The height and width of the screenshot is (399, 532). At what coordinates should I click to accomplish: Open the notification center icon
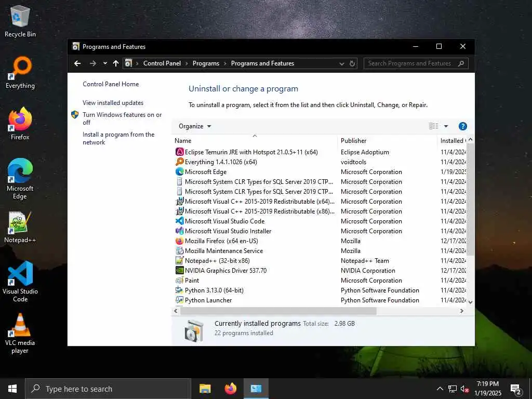pos(516,389)
